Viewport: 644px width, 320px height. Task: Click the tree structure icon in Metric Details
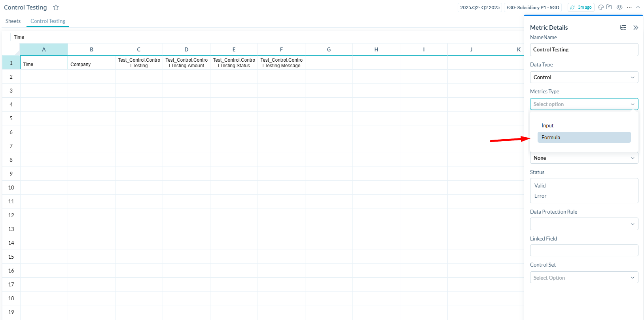623,27
